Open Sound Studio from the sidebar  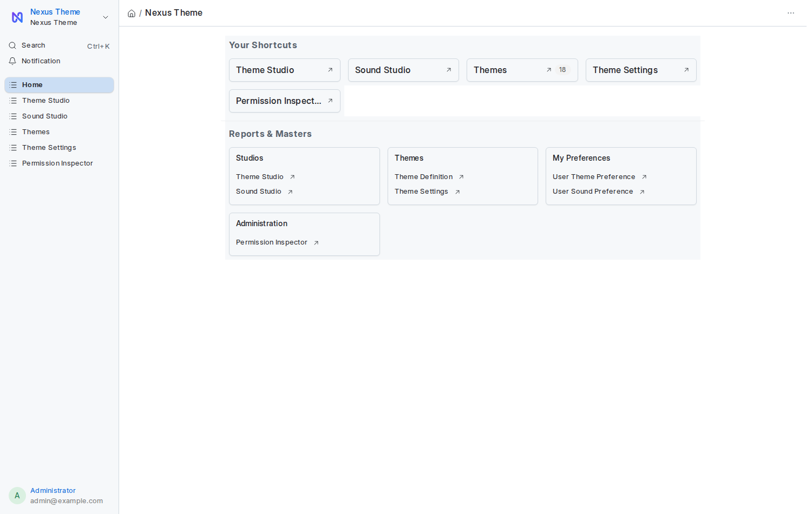point(59,116)
